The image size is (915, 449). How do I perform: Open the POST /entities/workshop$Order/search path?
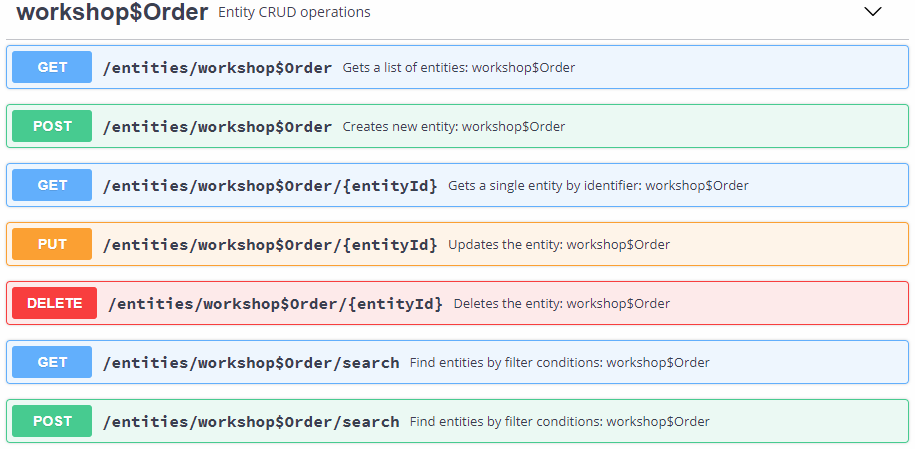[x=251, y=422]
